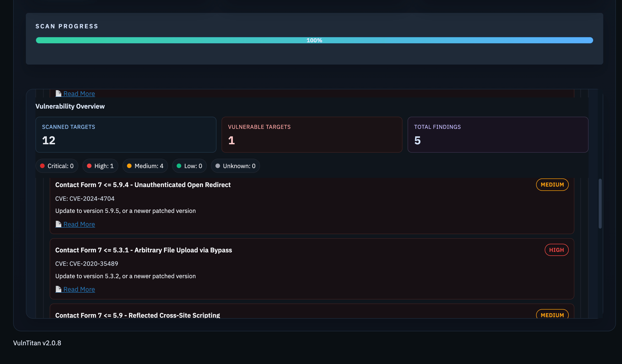The height and width of the screenshot is (364, 622).
Task: Click the HIGH badge on the File Upload finding
Action: coord(557,250)
